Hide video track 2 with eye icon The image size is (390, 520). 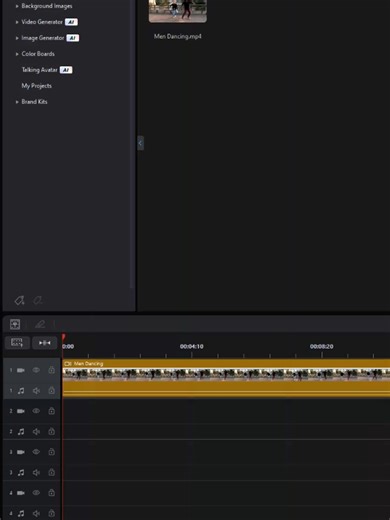click(36, 411)
